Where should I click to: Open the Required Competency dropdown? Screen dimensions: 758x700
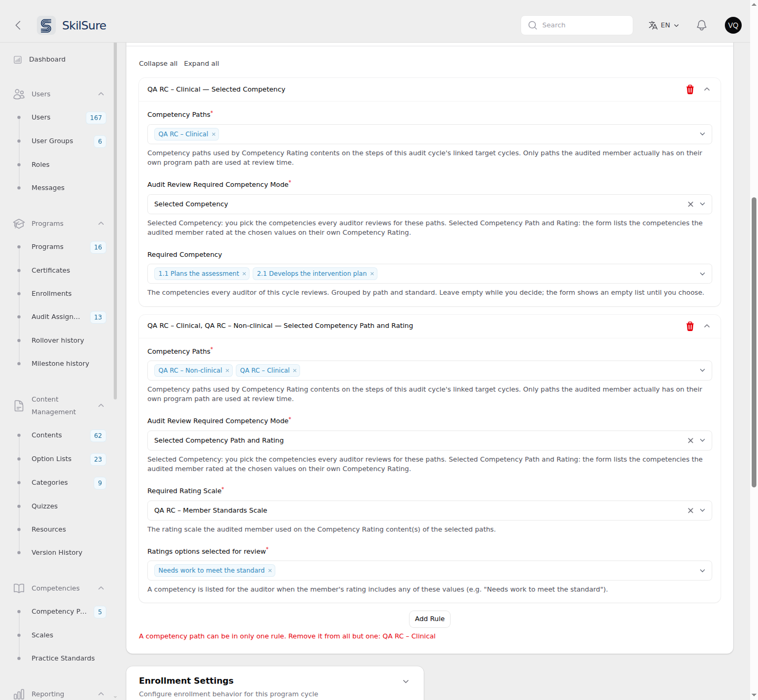[x=702, y=274]
